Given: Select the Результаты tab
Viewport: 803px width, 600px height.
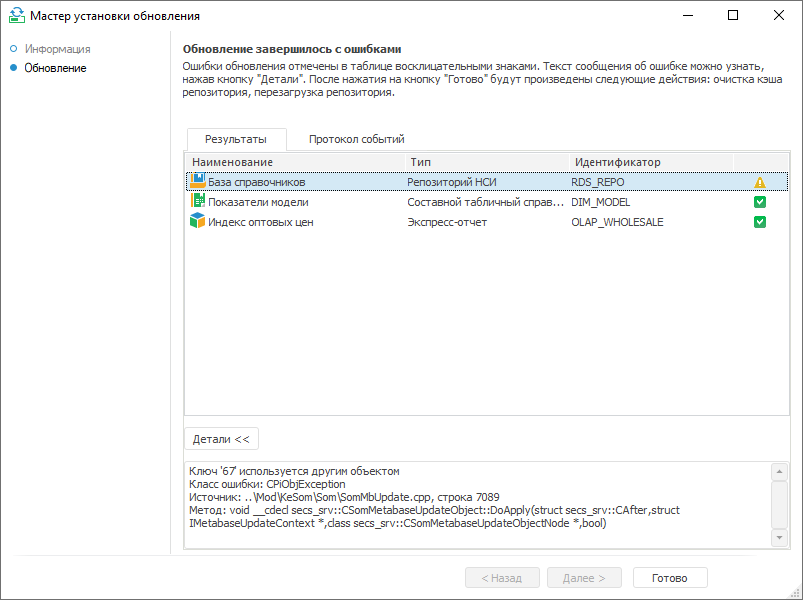Looking at the screenshot, I should click(235, 140).
